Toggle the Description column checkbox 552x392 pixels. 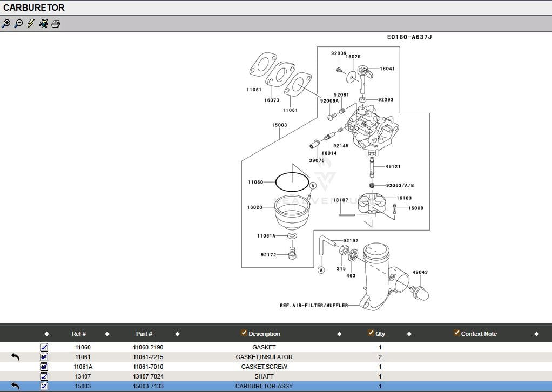(x=244, y=333)
